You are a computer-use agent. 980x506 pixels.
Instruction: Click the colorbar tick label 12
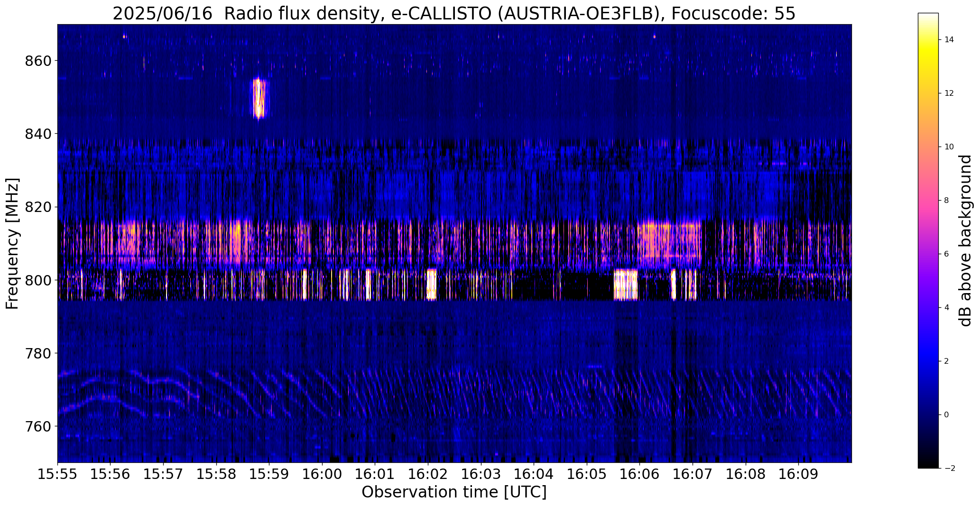pos(949,93)
